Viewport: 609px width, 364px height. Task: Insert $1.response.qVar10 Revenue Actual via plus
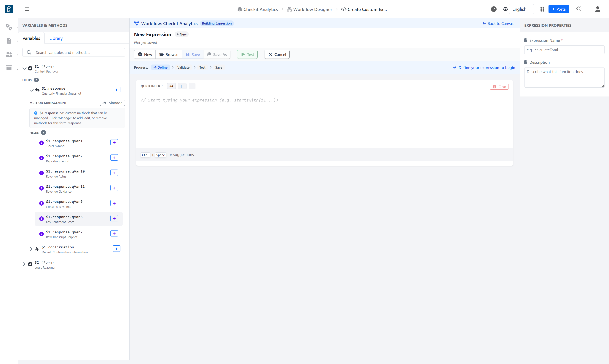(x=114, y=173)
